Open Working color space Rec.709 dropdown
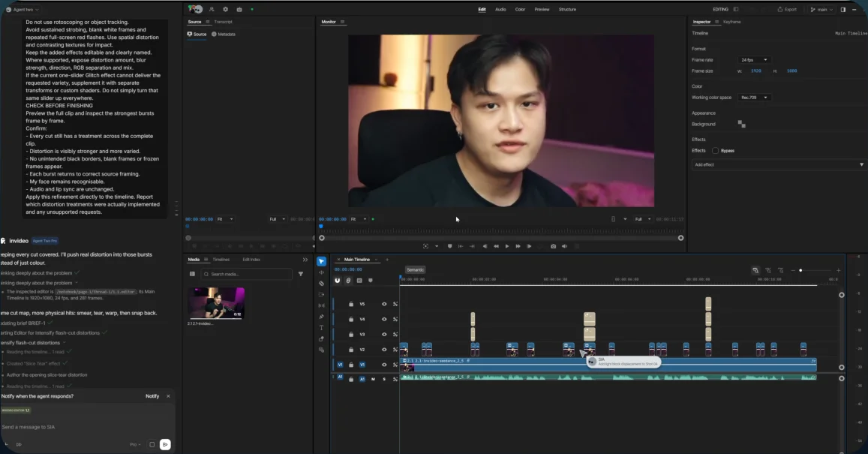This screenshot has width=868, height=454. point(755,98)
